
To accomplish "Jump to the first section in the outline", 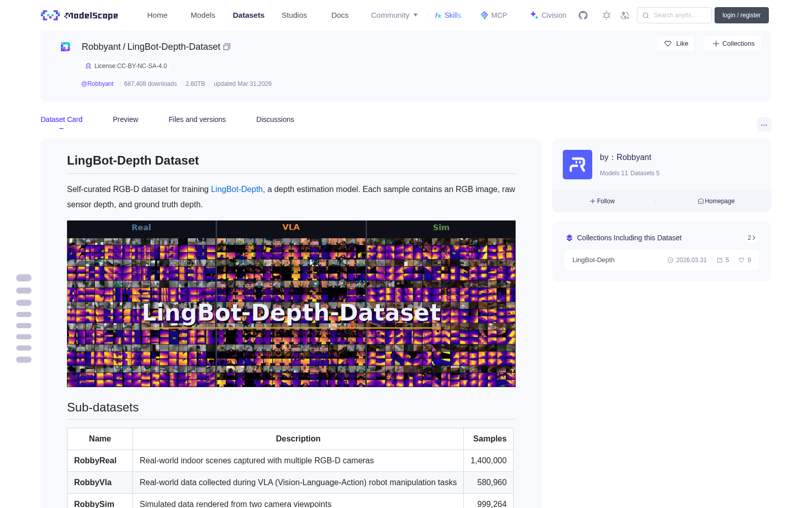I will 24,278.
